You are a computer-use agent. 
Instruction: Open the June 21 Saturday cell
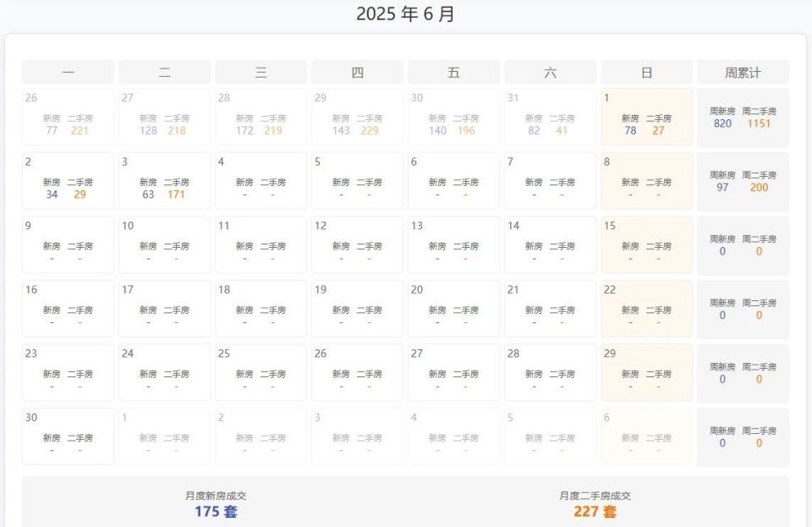(x=550, y=309)
